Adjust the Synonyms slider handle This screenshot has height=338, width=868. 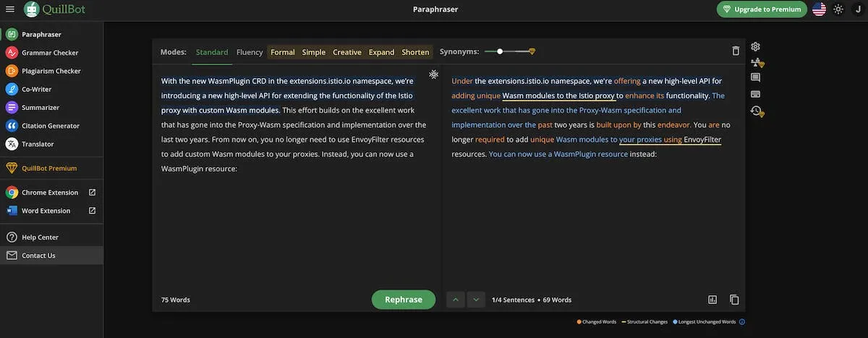point(500,51)
